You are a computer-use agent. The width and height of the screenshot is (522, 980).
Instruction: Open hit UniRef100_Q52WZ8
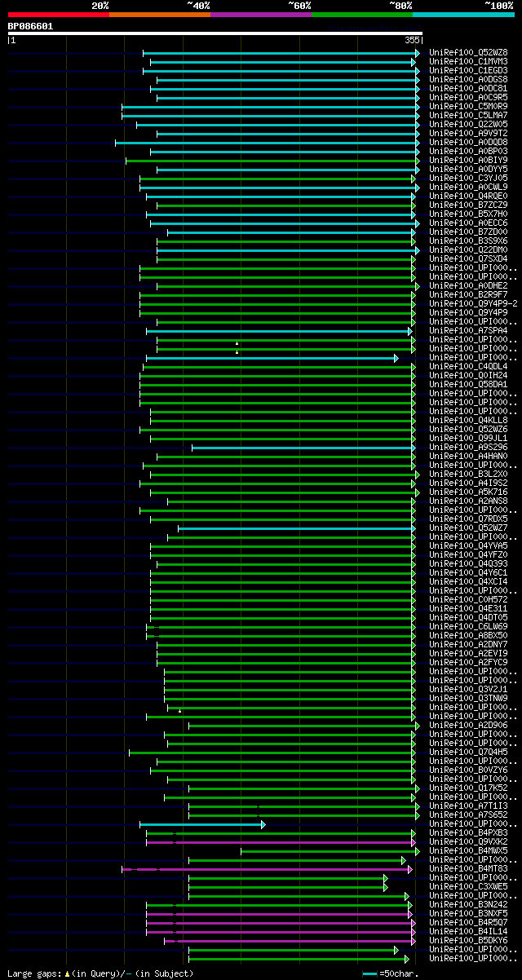(x=468, y=52)
